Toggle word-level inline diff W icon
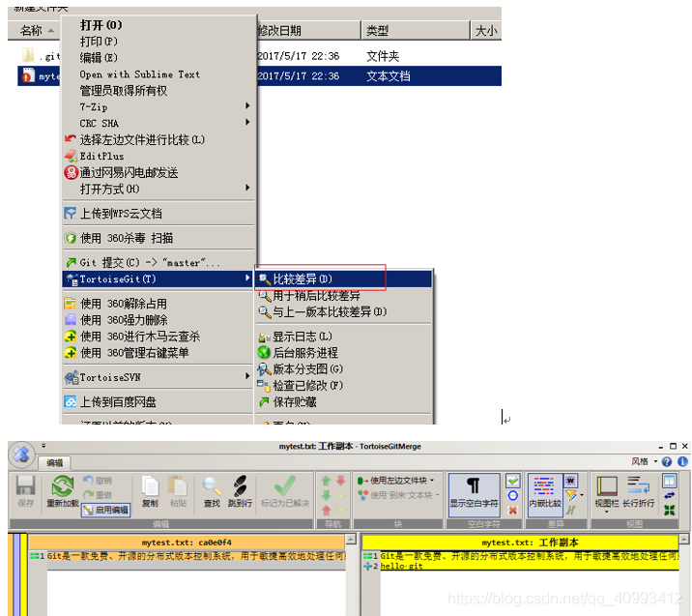The height and width of the screenshot is (616, 692). (x=570, y=481)
